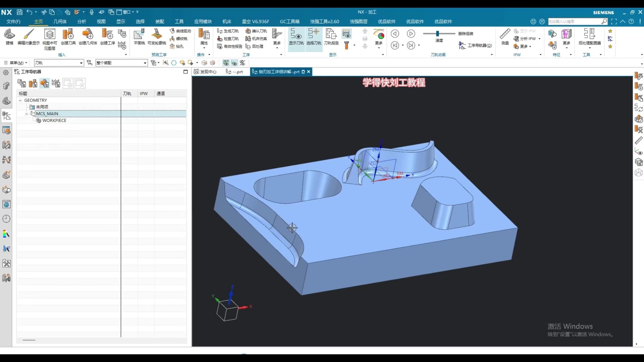The width and height of the screenshot is (644, 362).
Task: Switch to the 发现中心 document tab
Action: click(x=205, y=72)
